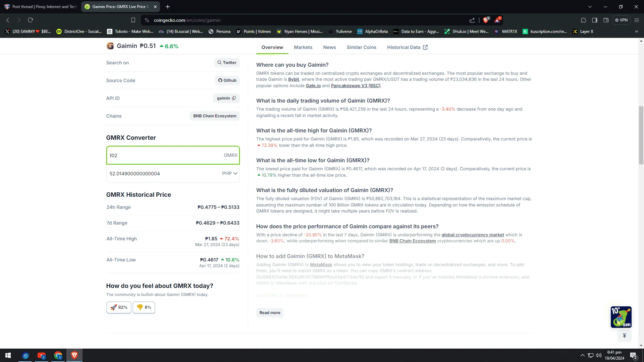Click the browser back arrow

(8, 20)
